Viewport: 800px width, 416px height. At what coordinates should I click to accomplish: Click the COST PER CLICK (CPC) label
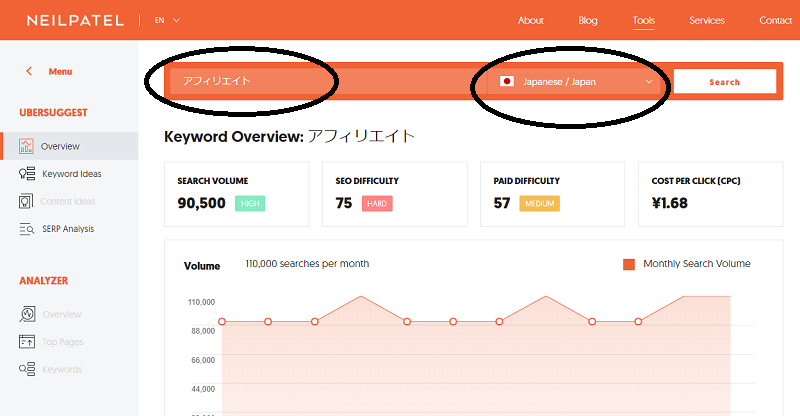pyautogui.click(x=696, y=181)
